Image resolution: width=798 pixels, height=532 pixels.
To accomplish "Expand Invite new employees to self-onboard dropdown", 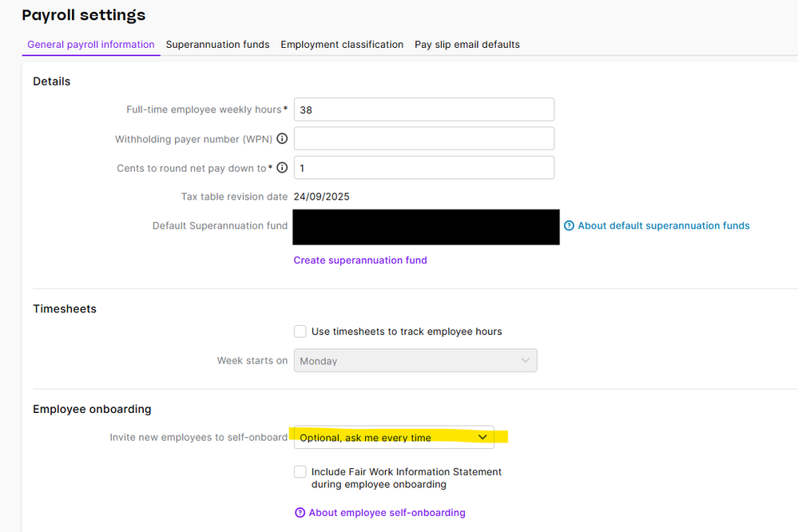I will coord(394,438).
